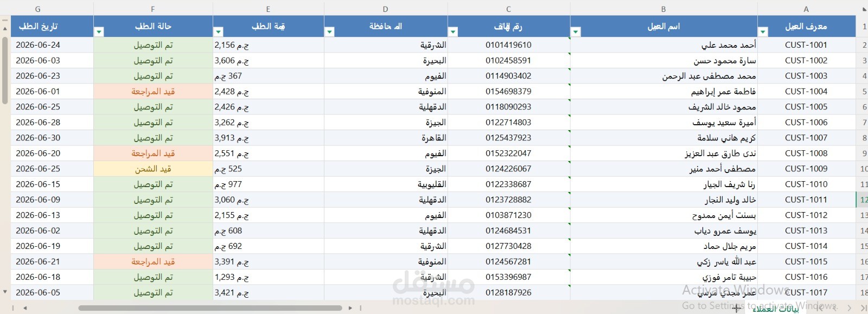
Task: Click header cell اسم العميل
Action: pos(663,26)
